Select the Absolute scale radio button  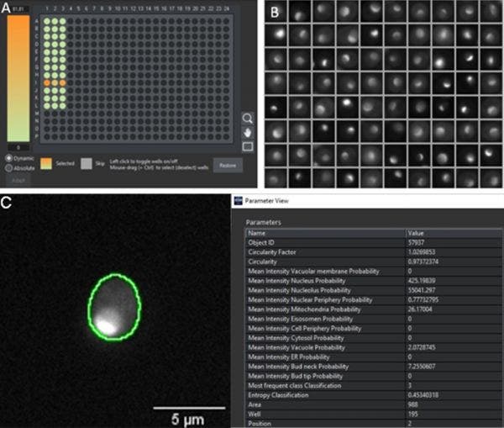[x=8, y=166]
